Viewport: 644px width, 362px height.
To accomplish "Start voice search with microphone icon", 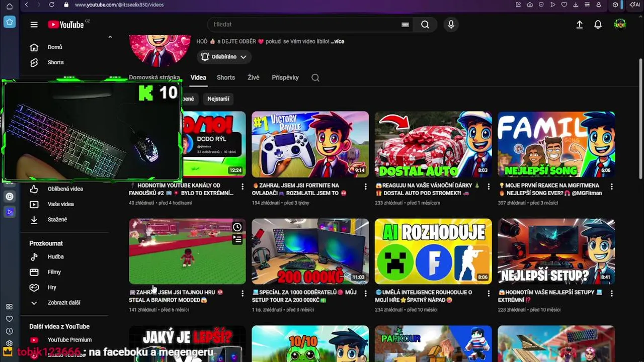I will [451, 24].
